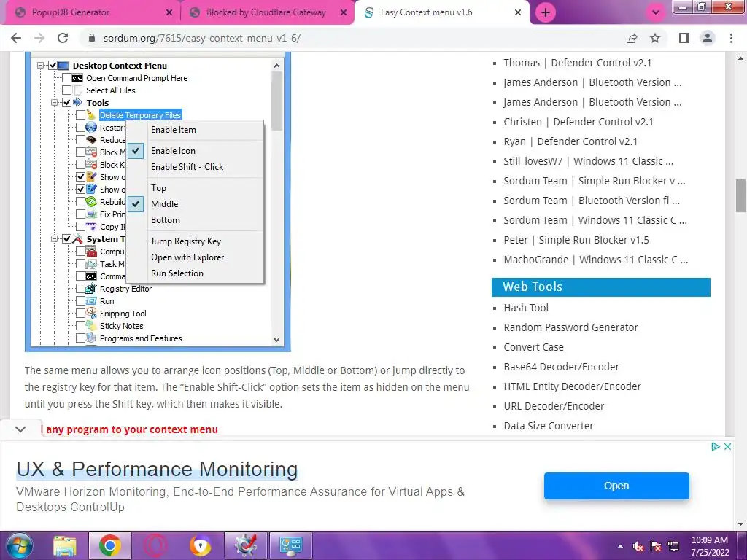Click the Registry Editor icon in tree
Viewport: 747px width, 560px height.
click(91, 289)
